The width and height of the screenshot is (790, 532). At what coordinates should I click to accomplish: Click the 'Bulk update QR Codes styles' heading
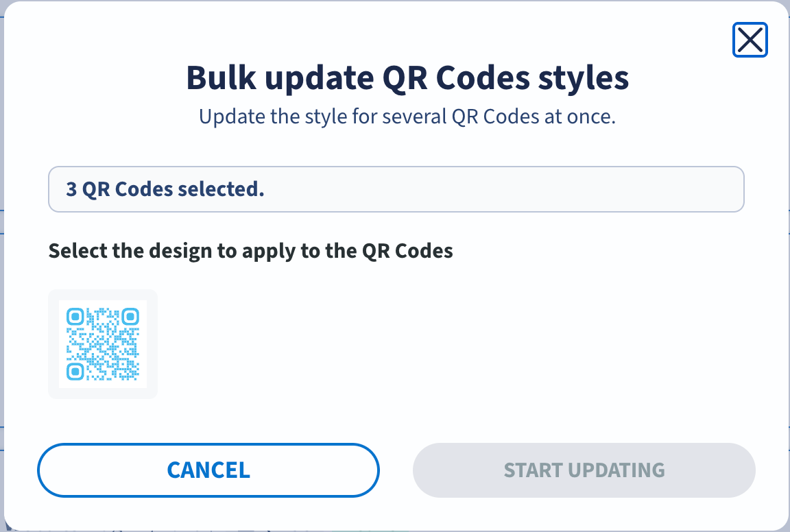[x=407, y=77]
